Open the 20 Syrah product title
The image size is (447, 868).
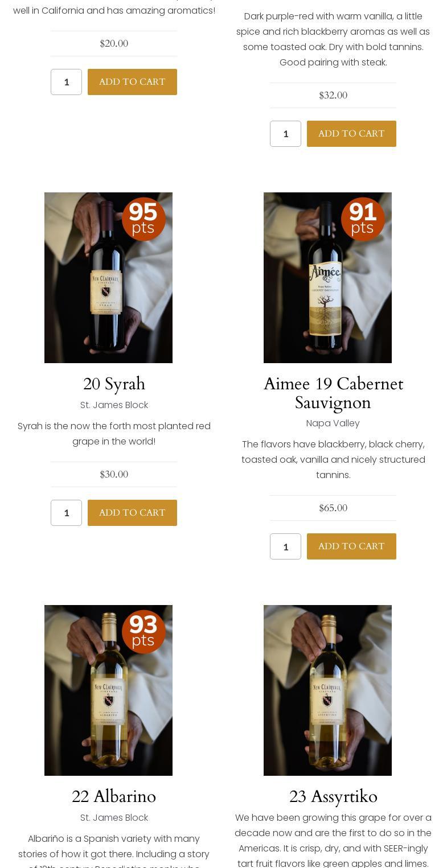114,384
